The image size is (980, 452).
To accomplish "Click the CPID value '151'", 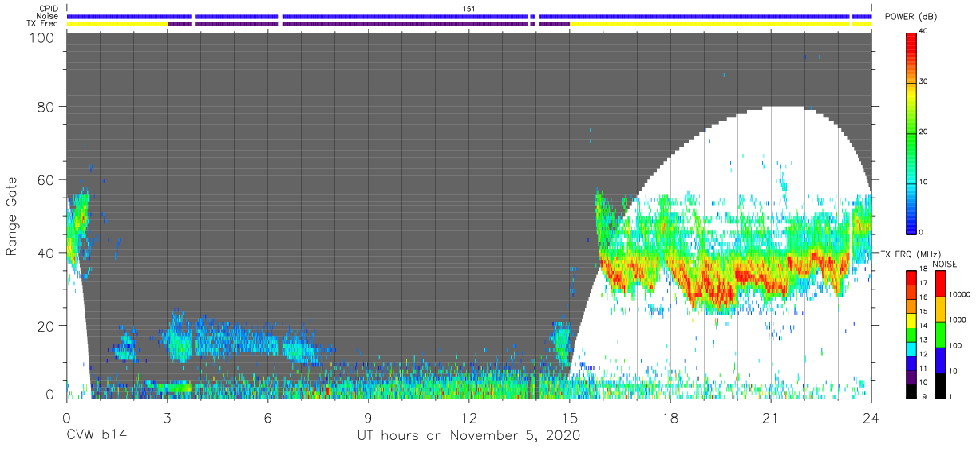I will [469, 8].
